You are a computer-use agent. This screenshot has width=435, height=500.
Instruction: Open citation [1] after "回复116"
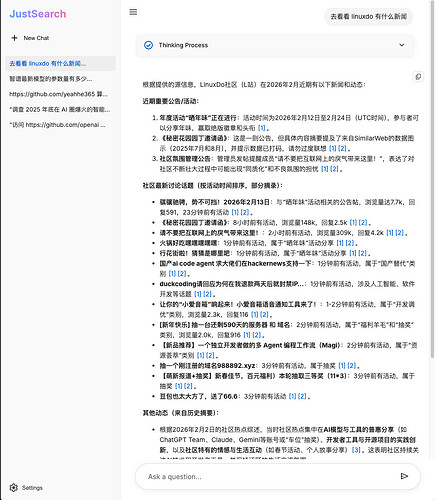point(255,314)
